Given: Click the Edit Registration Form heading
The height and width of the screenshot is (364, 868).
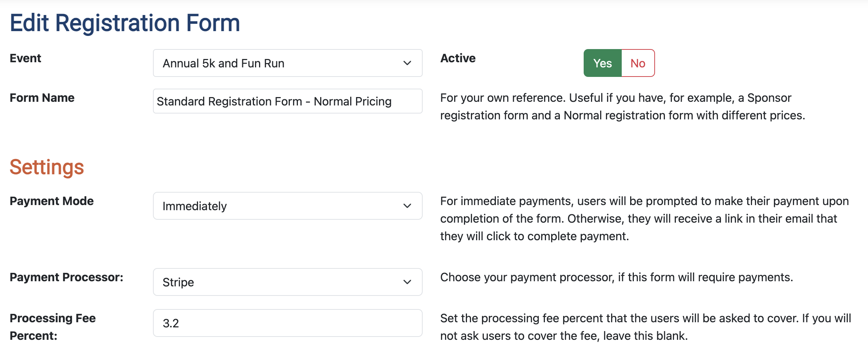Looking at the screenshot, I should tap(125, 23).
